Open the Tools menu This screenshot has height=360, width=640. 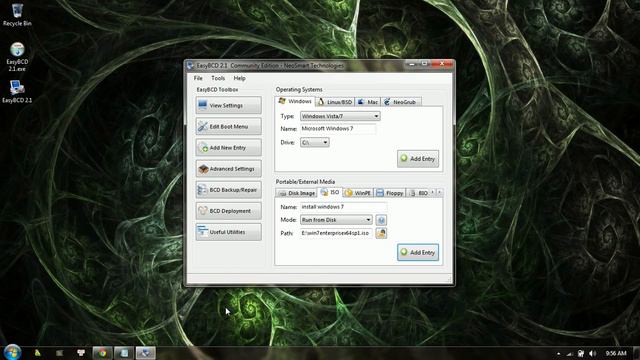point(218,78)
